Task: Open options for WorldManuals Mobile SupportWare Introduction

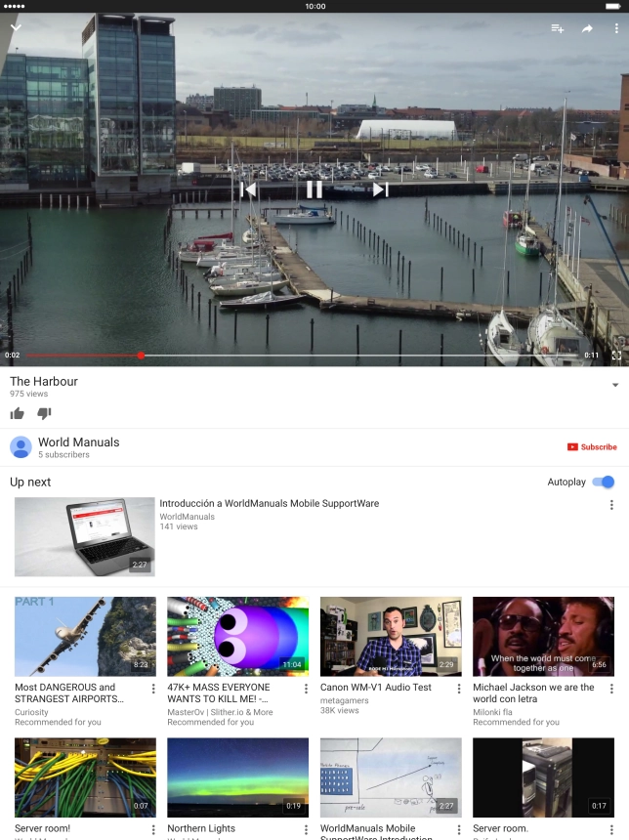Action: (x=459, y=829)
